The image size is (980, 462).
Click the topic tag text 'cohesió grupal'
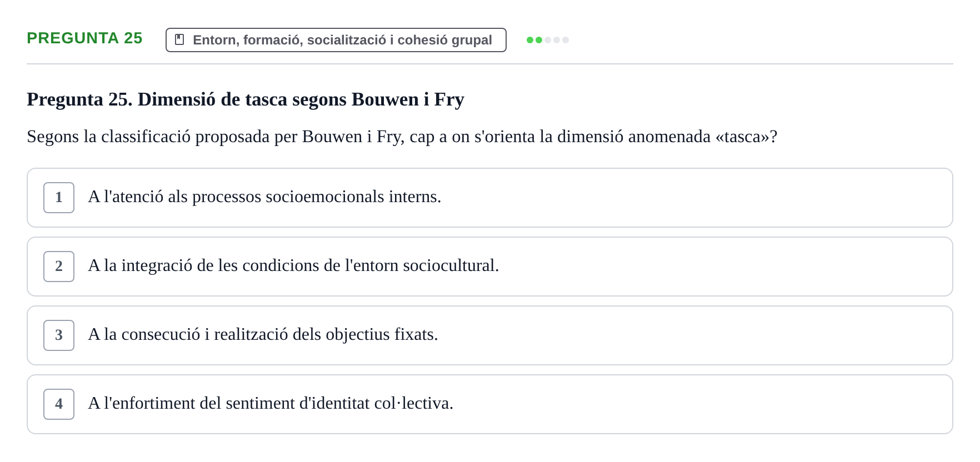pos(445,40)
